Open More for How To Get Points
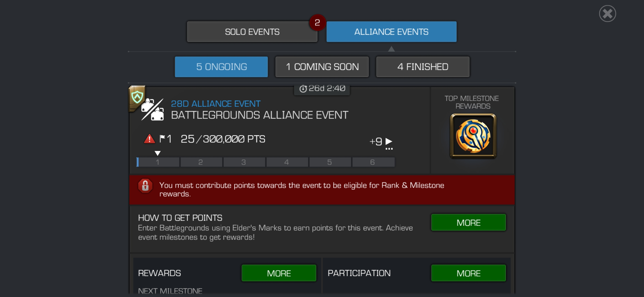This screenshot has width=644, height=297. tap(468, 222)
